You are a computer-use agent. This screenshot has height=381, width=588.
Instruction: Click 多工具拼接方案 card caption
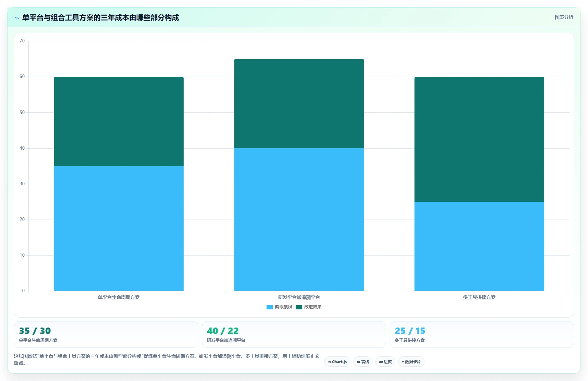click(x=410, y=340)
